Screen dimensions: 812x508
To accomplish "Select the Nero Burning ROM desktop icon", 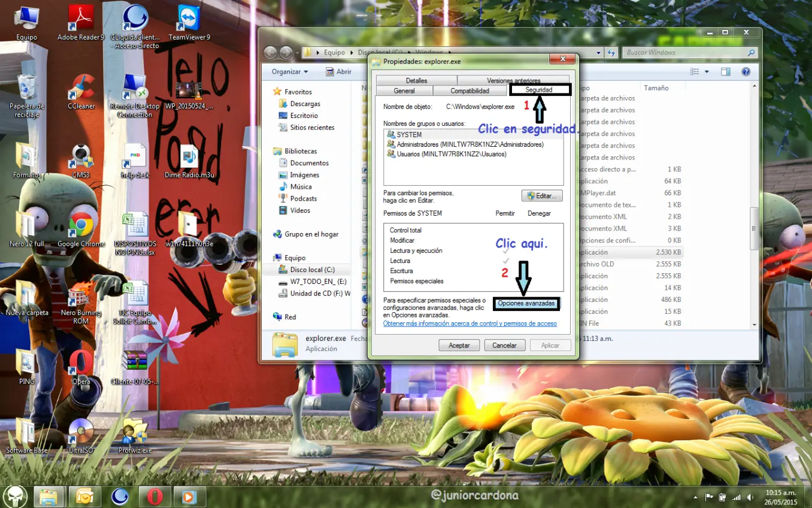I will click(x=81, y=302).
